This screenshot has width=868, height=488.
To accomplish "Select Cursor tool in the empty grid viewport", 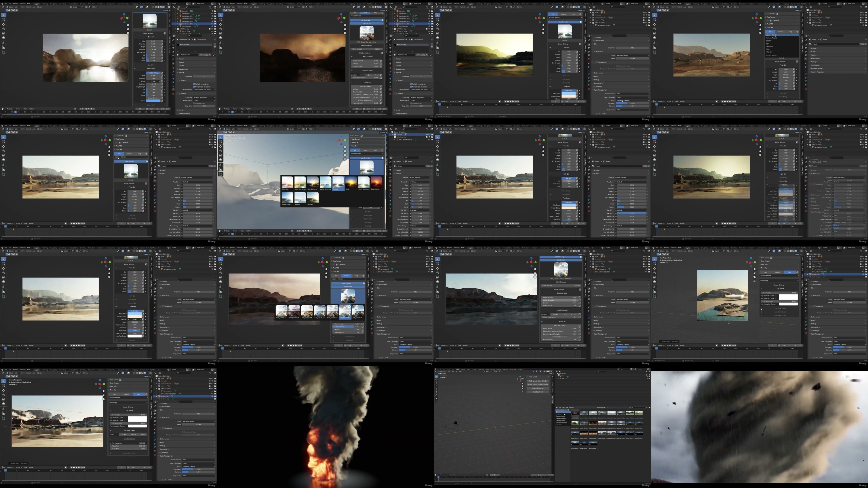I will 437,380.
